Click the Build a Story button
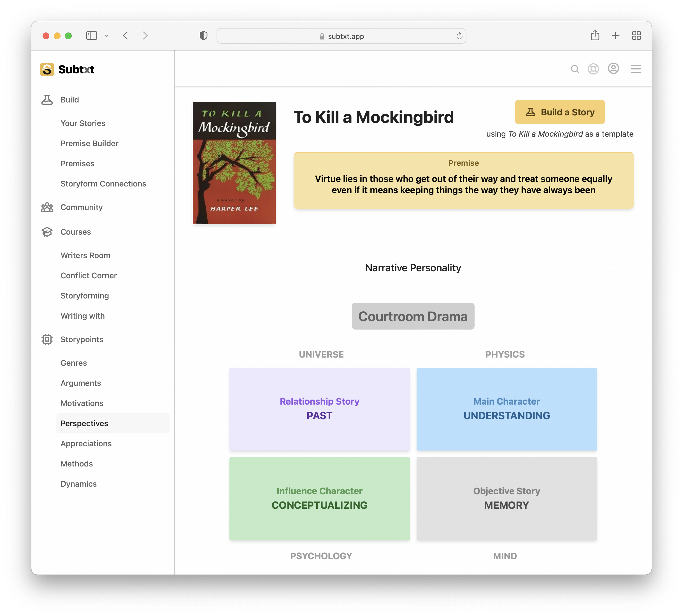 pos(560,112)
